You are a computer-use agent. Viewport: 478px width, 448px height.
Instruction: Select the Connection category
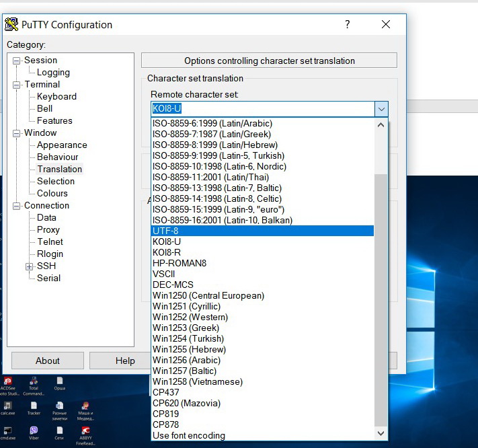46,205
